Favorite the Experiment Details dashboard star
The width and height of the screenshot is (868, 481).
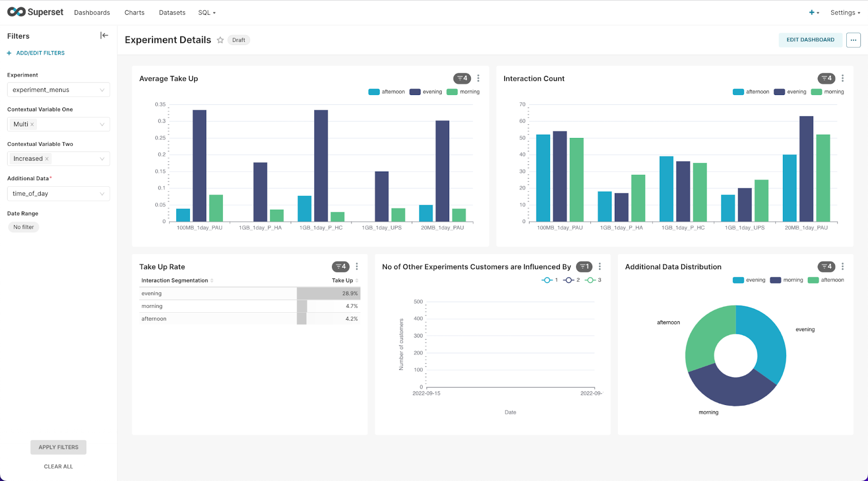tap(220, 40)
